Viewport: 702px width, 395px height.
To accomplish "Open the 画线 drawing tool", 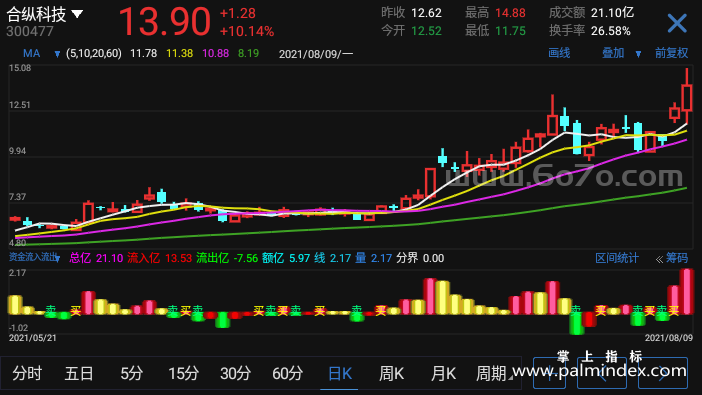I will pyautogui.click(x=559, y=53).
